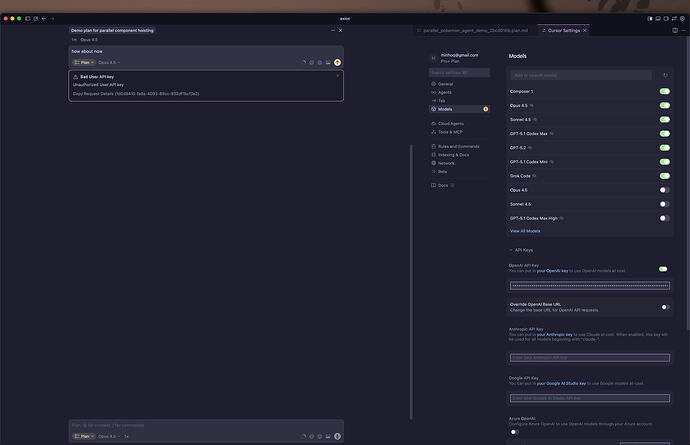Split the editor using tab bar icon
Viewport: 690px width, 445px height.
[675, 30]
